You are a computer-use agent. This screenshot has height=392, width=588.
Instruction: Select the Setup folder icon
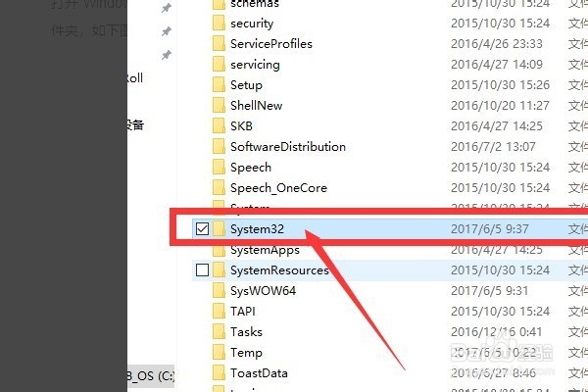(x=220, y=85)
